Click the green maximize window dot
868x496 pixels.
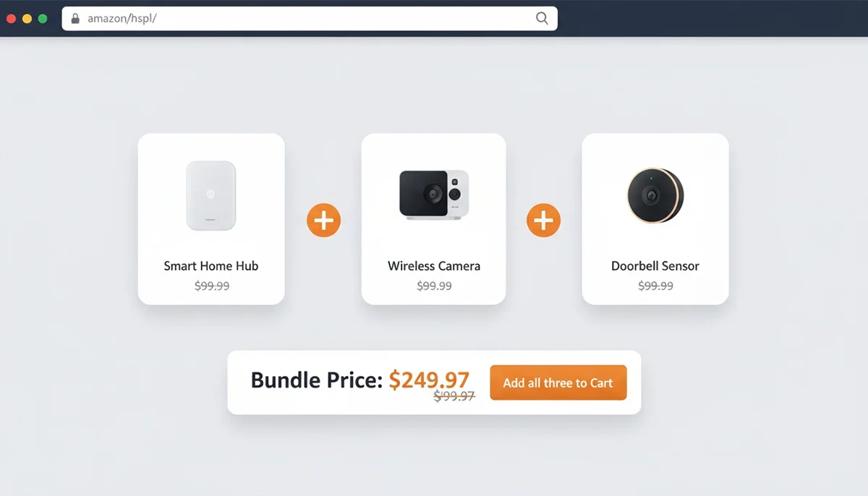pyautogui.click(x=43, y=19)
